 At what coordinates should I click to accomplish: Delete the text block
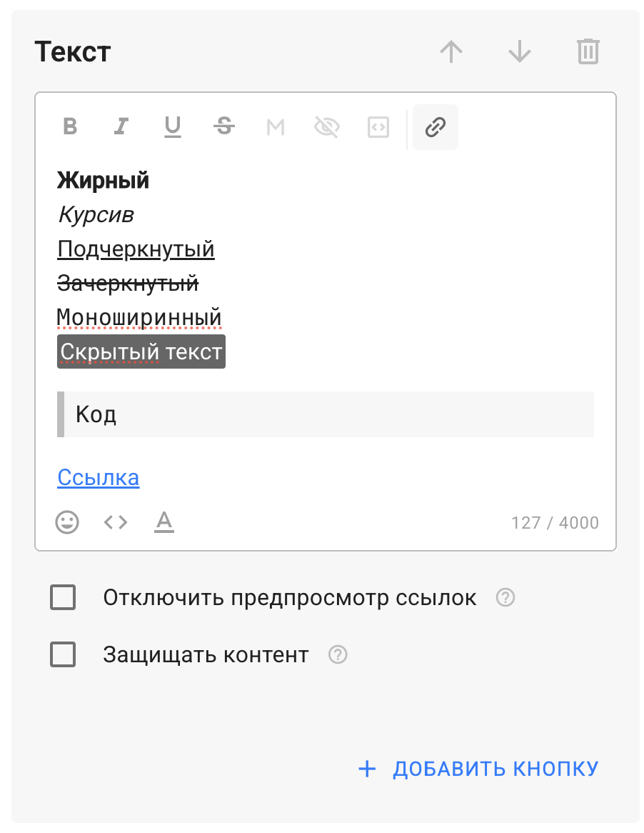tap(588, 52)
